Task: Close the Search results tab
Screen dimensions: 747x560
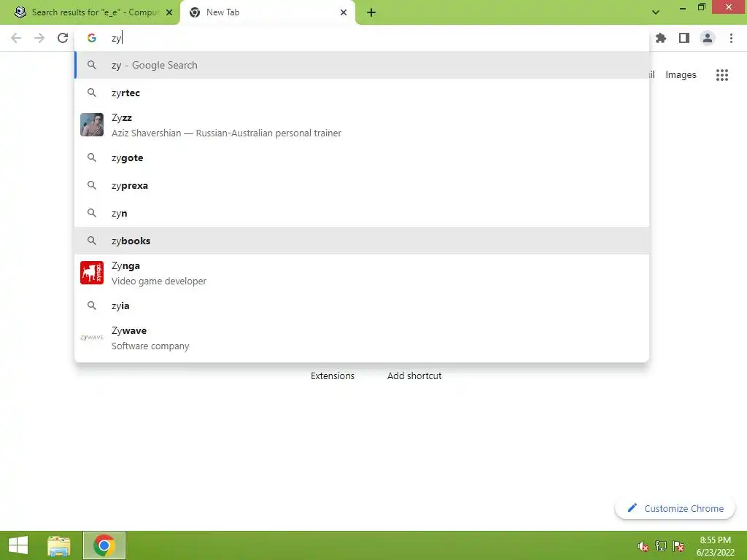Action: pyautogui.click(x=169, y=13)
